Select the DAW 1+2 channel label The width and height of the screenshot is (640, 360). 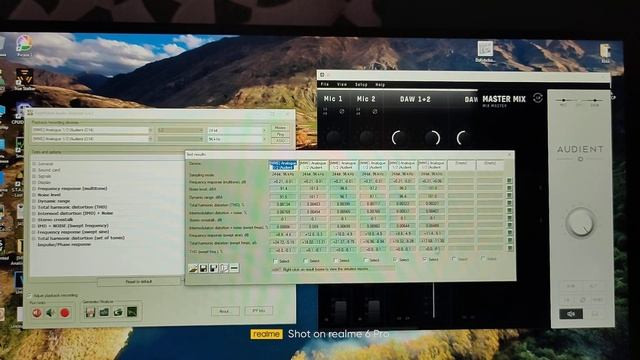point(415,99)
